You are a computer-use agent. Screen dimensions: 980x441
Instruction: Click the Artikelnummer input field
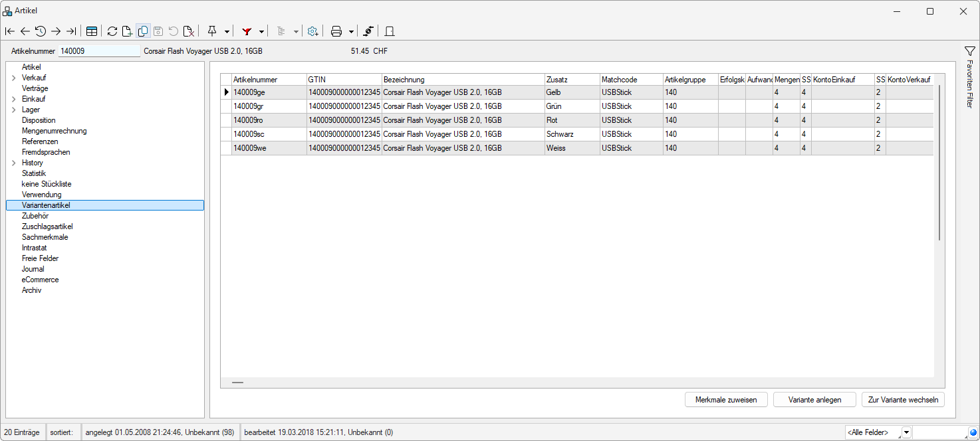(98, 51)
